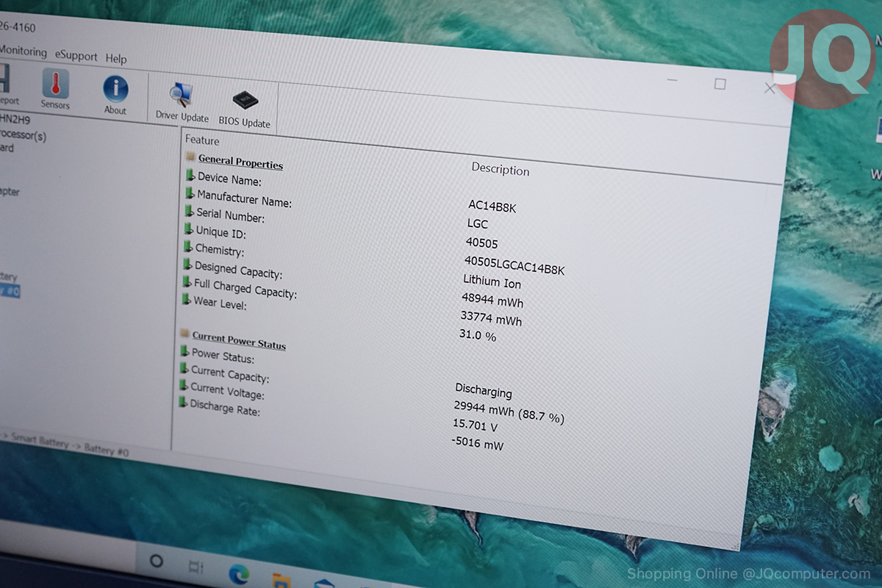Viewport: 882px width, 588px height.
Task: Click the General Properties folder icon
Action: (190, 157)
